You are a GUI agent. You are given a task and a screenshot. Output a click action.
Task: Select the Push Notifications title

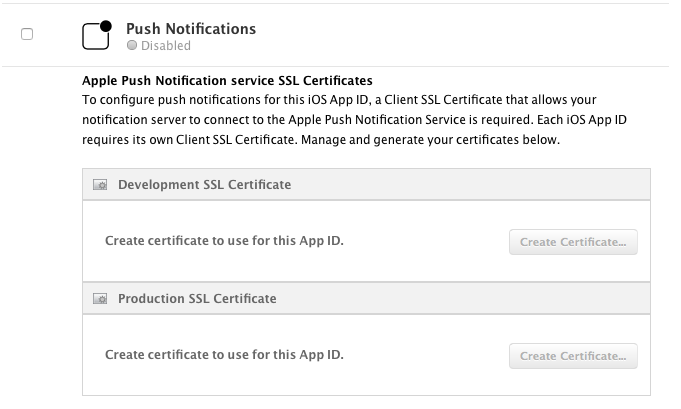pos(191,29)
